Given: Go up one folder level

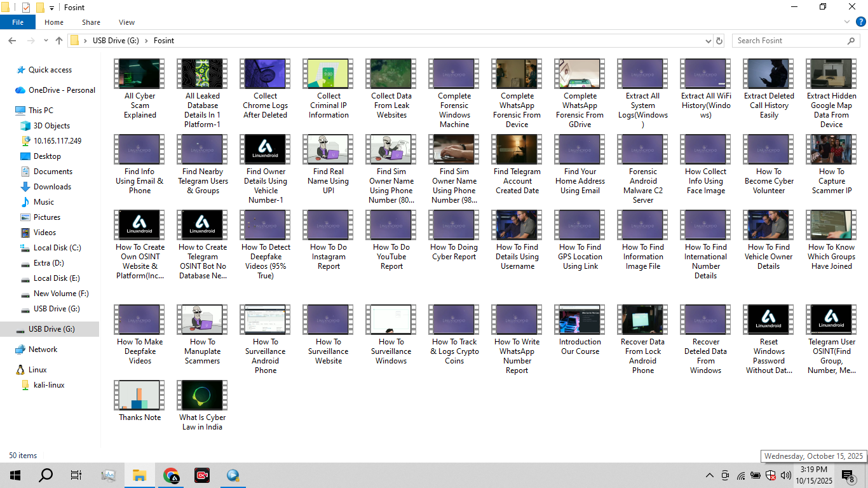Looking at the screenshot, I should point(59,41).
